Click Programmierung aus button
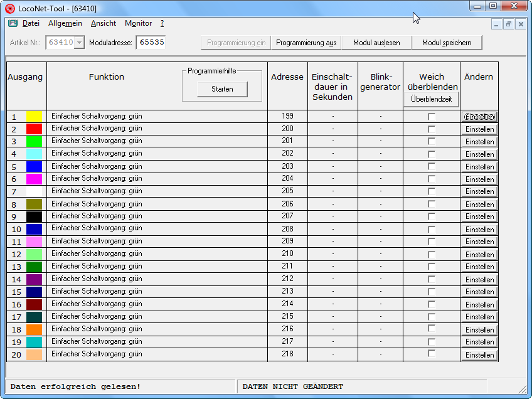The width and height of the screenshot is (532, 399). click(x=306, y=43)
